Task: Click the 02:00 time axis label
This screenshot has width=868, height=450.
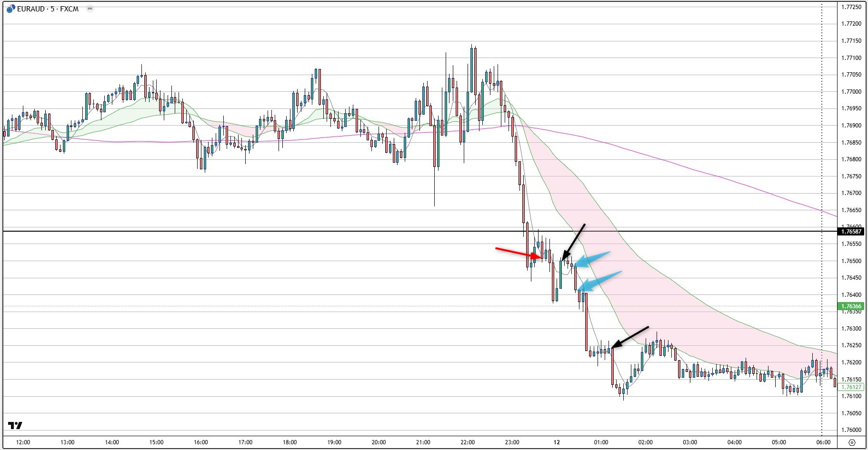Action: [646, 442]
